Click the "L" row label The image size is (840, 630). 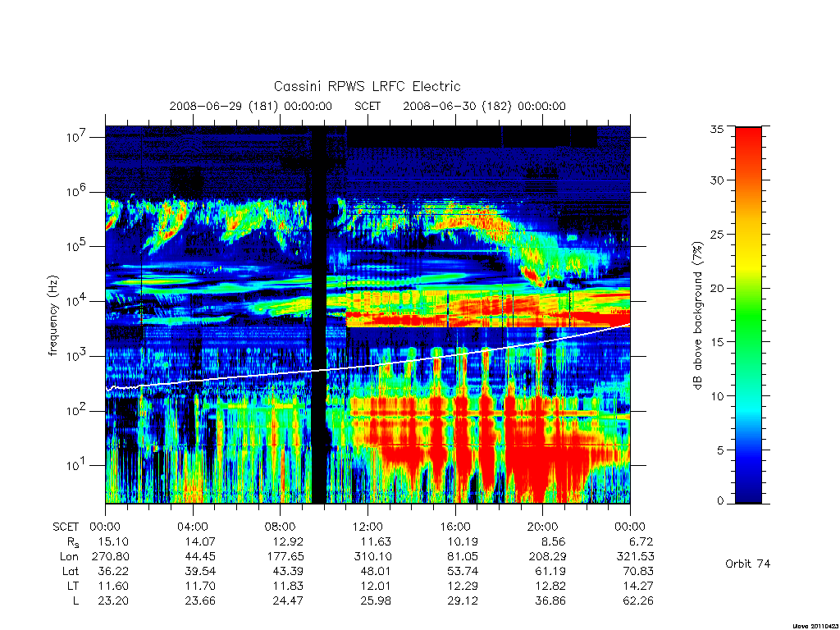pos(75,601)
